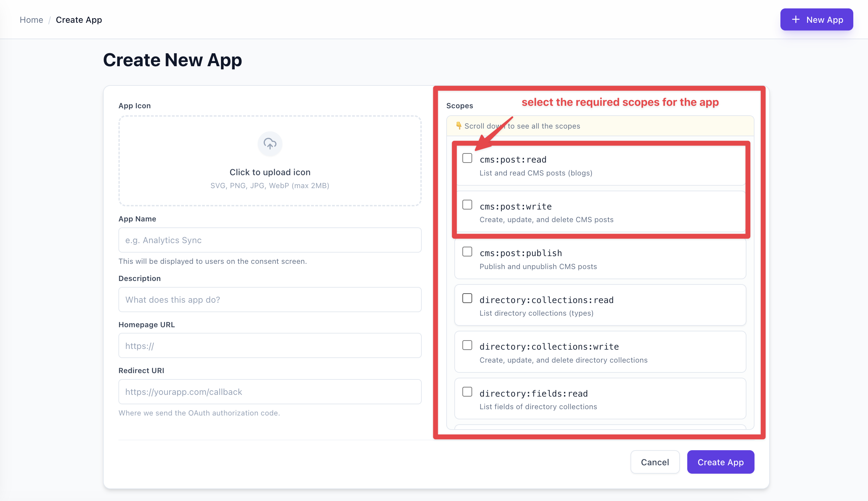Check the directory:fields:read scope

coord(467,392)
